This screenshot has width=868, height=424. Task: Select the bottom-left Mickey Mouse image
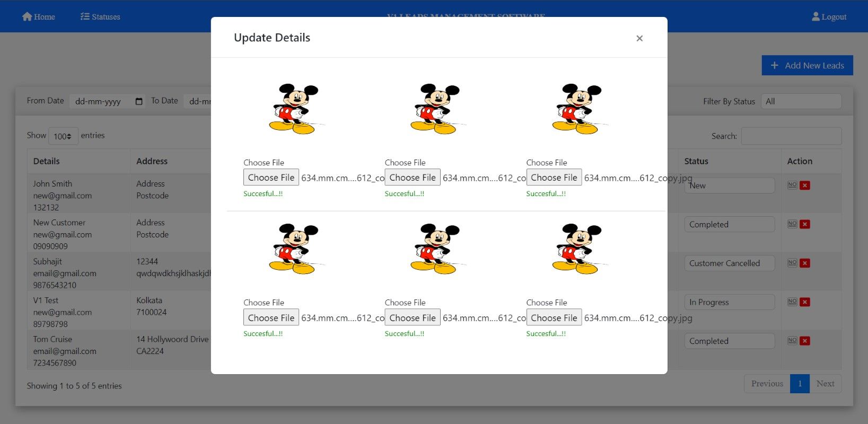click(x=296, y=249)
